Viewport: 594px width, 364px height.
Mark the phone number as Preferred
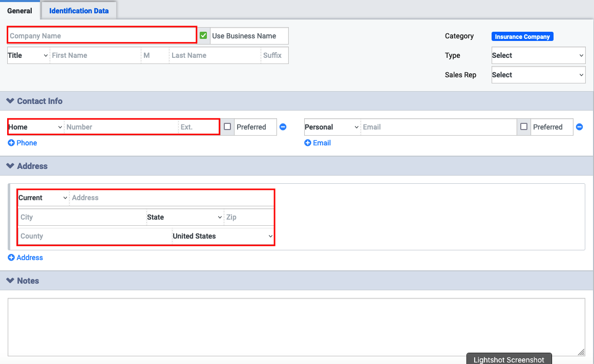click(227, 126)
